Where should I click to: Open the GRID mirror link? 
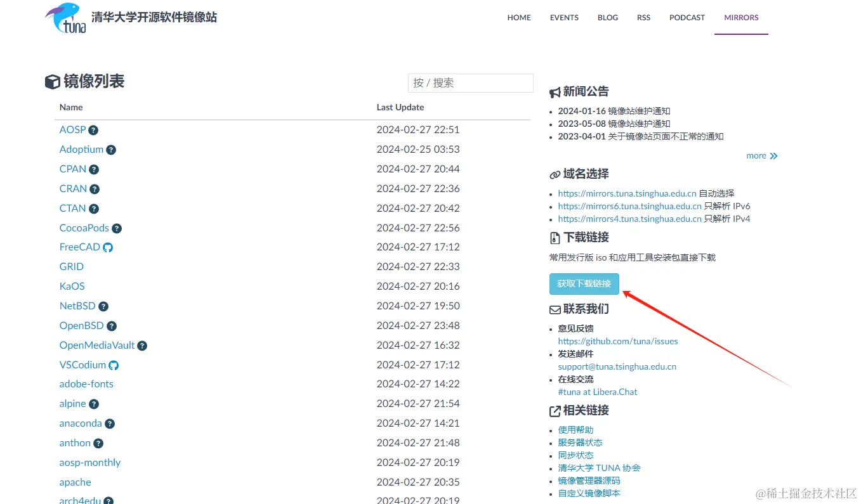point(72,266)
